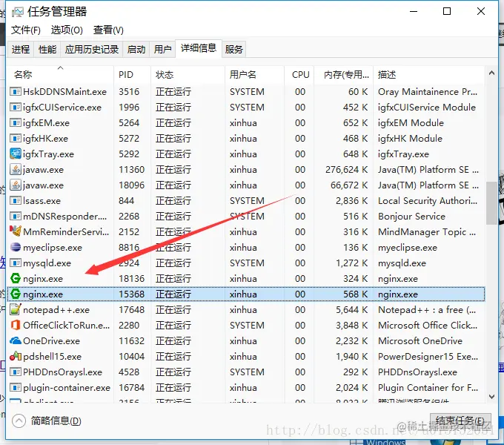
Task: Click PID cell 8816
Action: (x=129, y=247)
